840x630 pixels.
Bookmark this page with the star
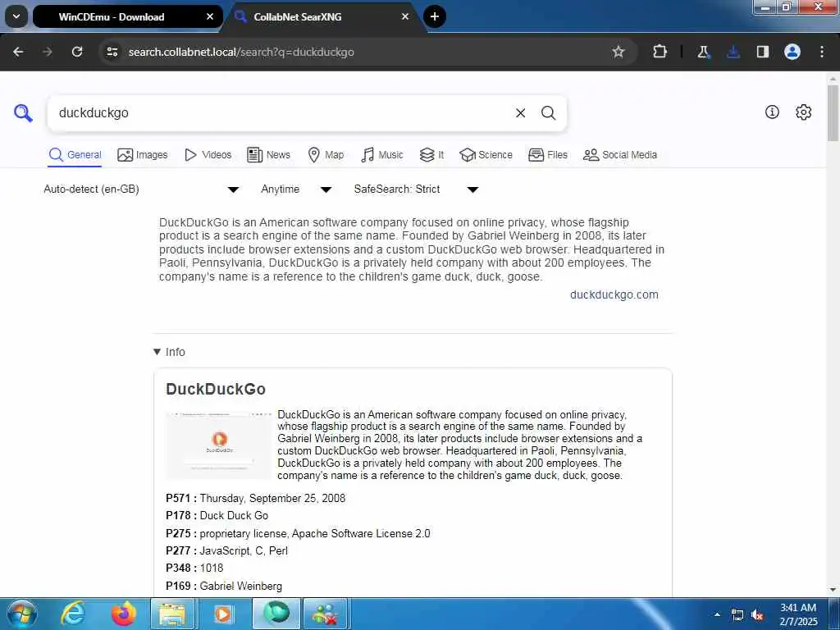click(x=619, y=52)
